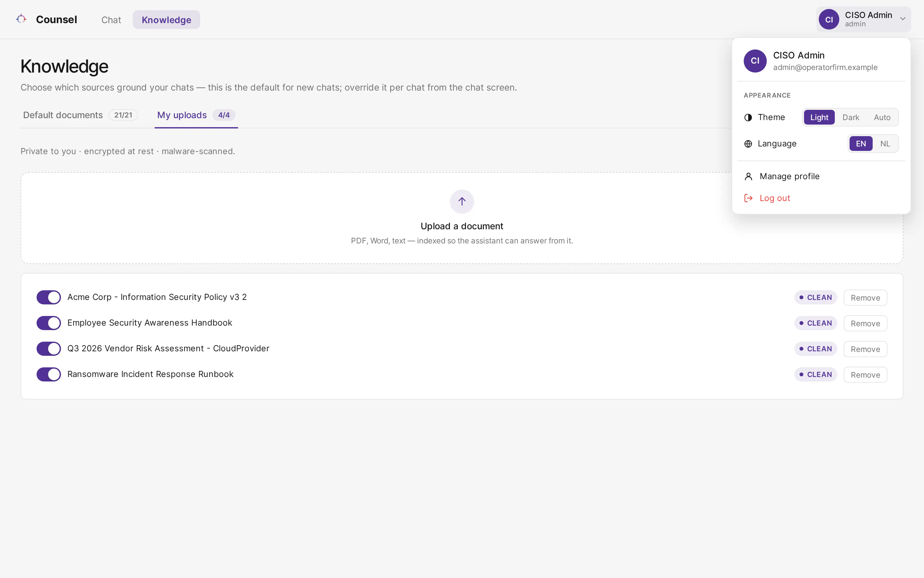Click the Log out arrow icon
The image size is (924, 578).
749,198
